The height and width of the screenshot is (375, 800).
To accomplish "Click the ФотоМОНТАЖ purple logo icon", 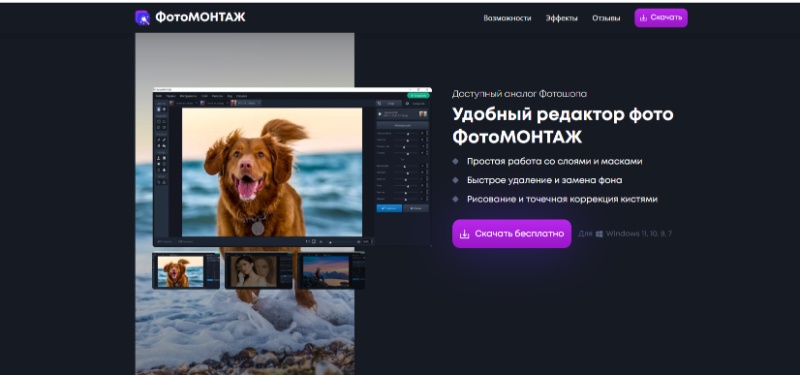I will point(142,18).
